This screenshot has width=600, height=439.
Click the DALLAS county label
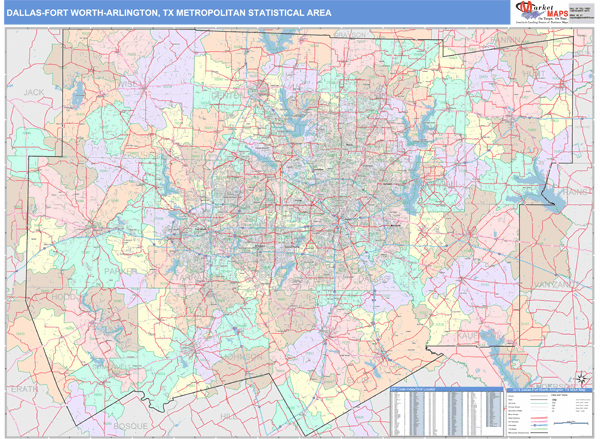tap(374, 279)
